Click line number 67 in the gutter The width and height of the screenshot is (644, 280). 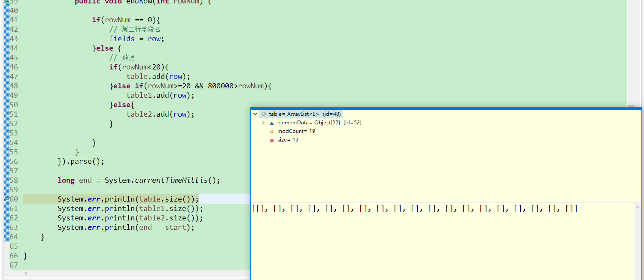[x=14, y=265]
